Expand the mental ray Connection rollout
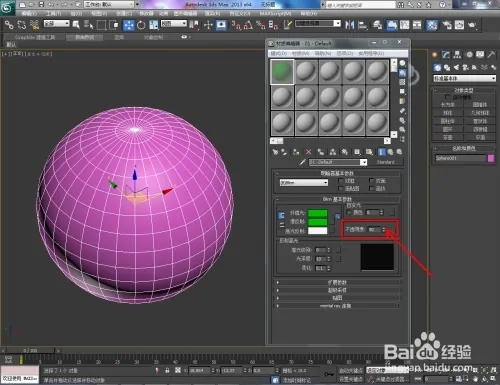Image resolution: width=500 pixels, height=385 pixels. pyautogui.click(x=338, y=305)
